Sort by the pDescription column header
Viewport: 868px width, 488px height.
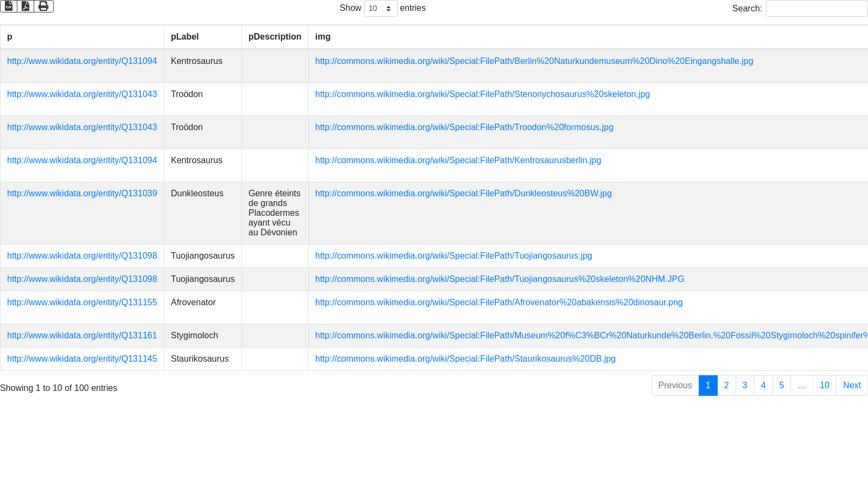point(275,37)
